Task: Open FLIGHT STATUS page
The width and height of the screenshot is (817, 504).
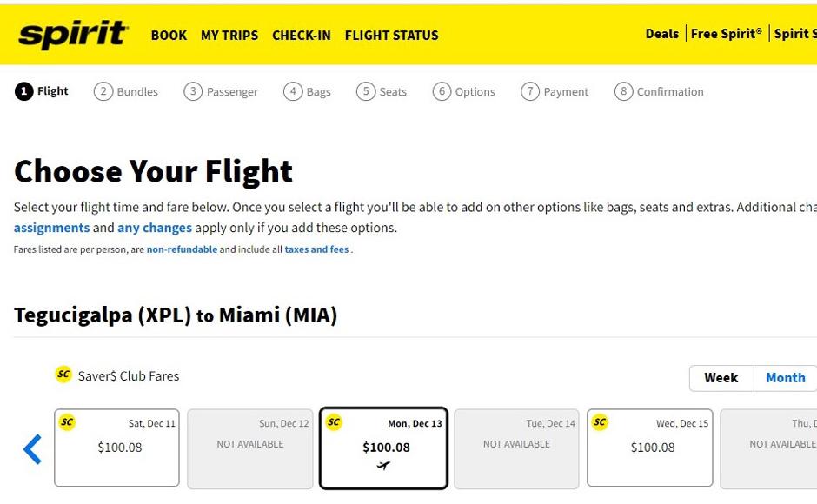Action: coord(391,36)
